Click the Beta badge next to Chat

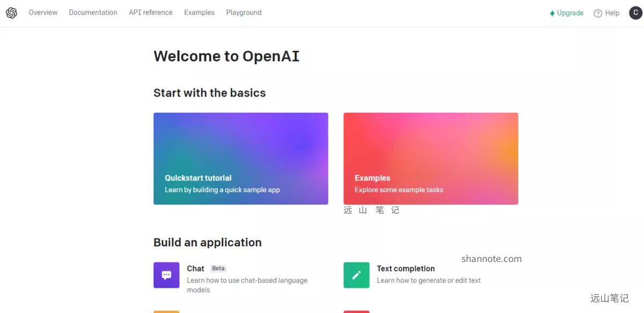pos(218,268)
